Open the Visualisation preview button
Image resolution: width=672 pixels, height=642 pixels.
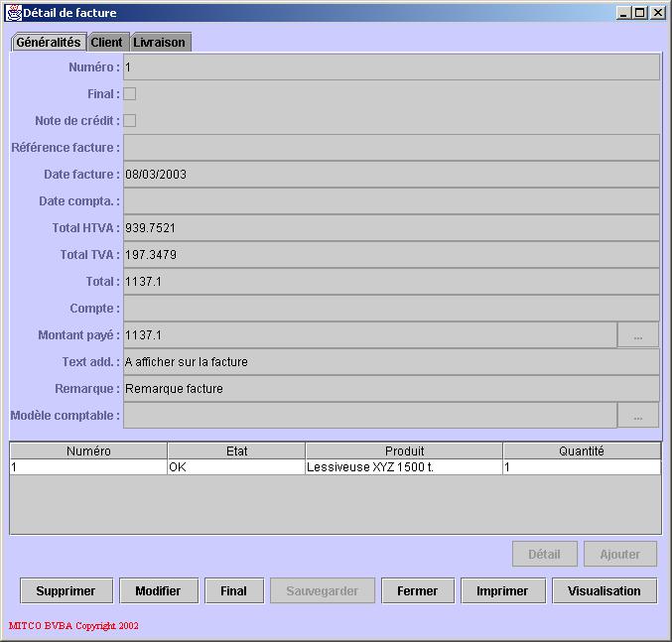[x=605, y=590]
